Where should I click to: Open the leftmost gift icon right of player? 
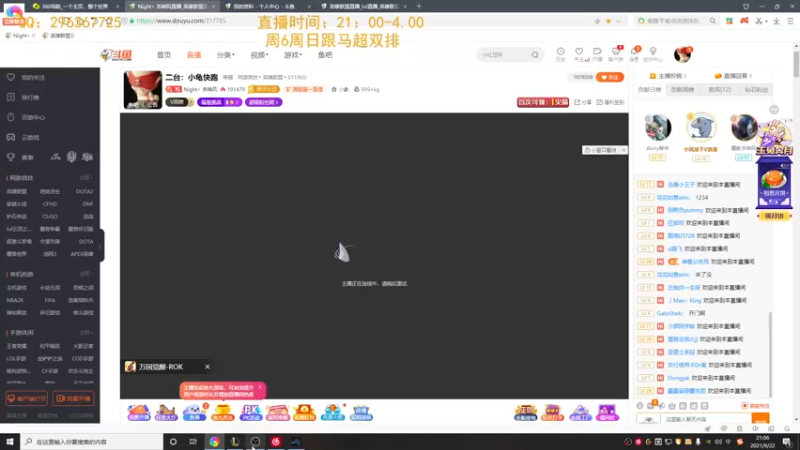(526, 412)
